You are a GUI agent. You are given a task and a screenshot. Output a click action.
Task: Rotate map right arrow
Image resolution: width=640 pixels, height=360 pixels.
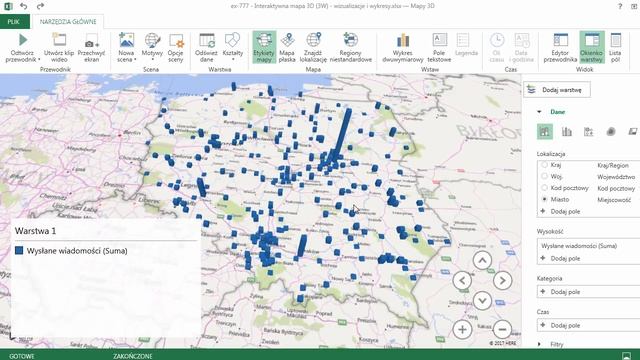pos(502,280)
